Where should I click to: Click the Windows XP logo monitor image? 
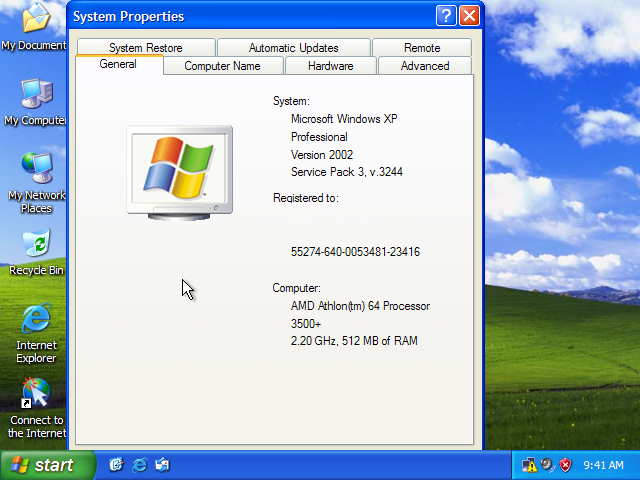tap(179, 170)
